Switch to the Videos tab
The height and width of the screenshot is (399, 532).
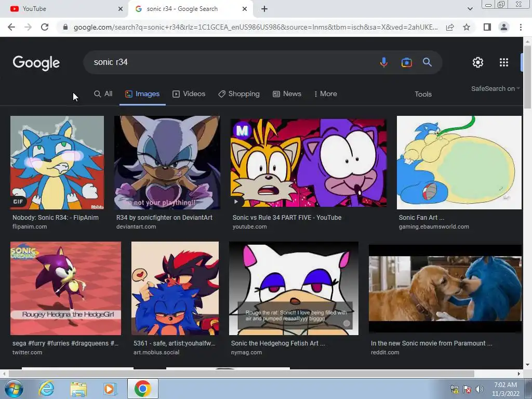(x=189, y=94)
